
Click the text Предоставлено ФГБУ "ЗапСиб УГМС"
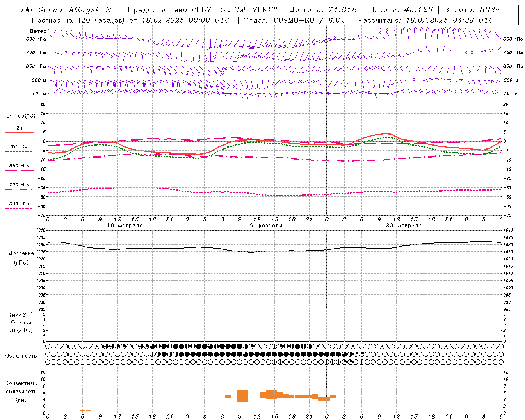click(x=203, y=10)
